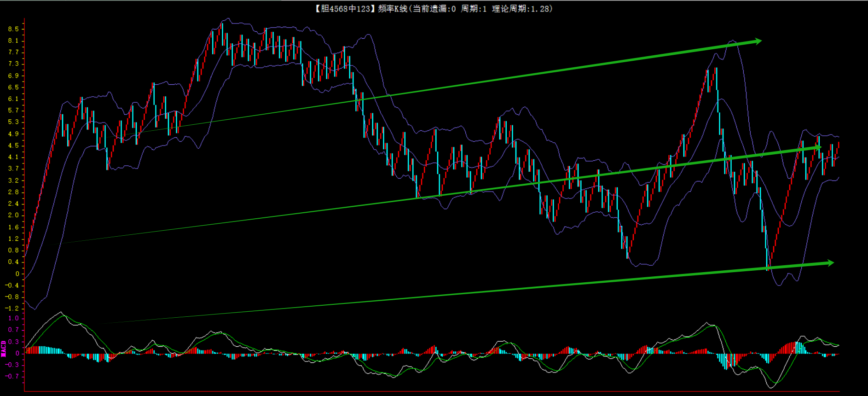Click the middle green trendline arrowhead
The height and width of the screenshot is (396, 868).
tap(817, 147)
